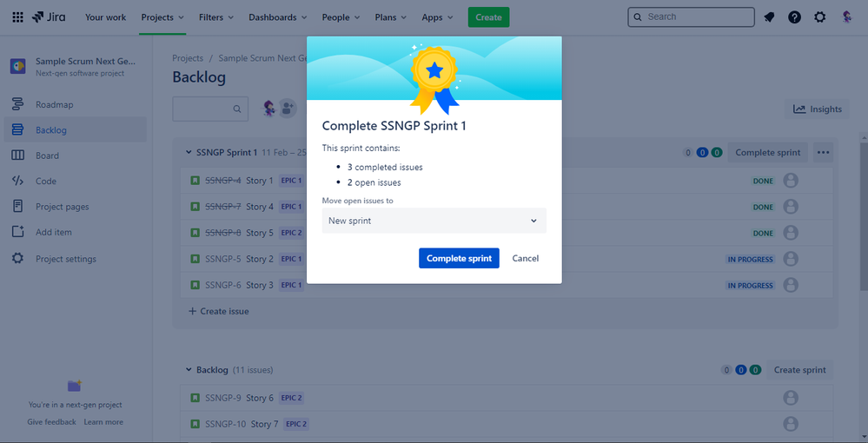Click the Learn more link
The width and height of the screenshot is (868, 443).
click(103, 422)
